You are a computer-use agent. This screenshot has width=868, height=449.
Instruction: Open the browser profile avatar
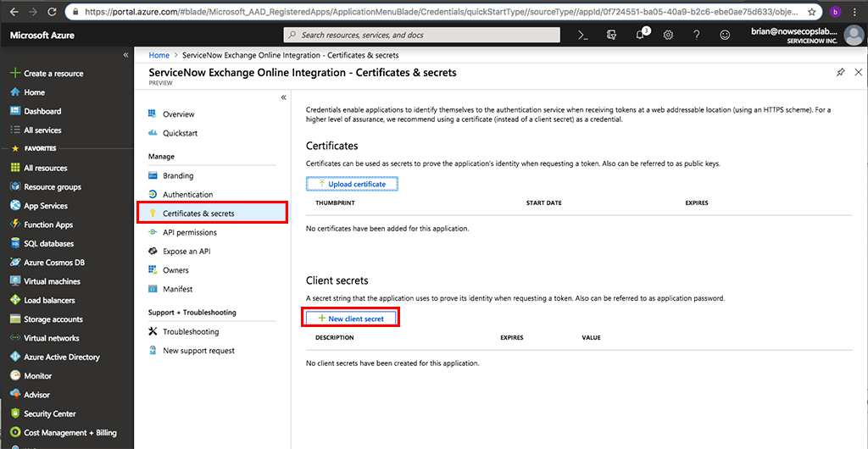(835, 11)
